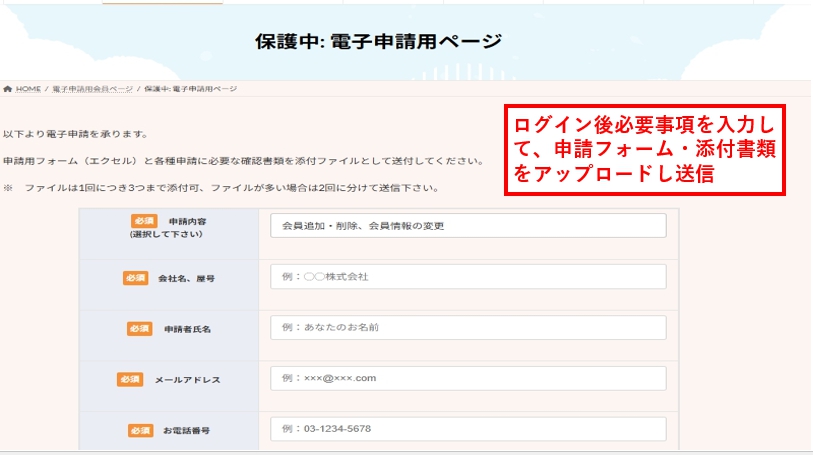813x455 pixels.
Task: Click the 以下より電子申請を承ります intro text
Action: pos(75,133)
